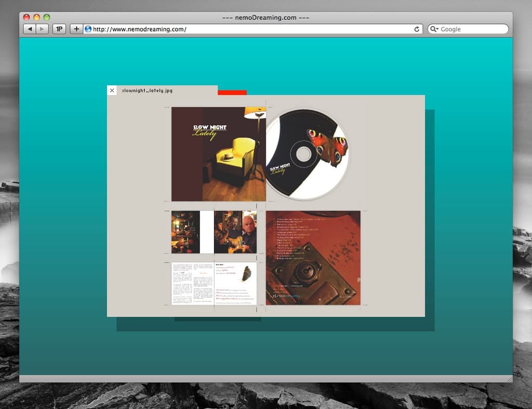The height and width of the screenshot is (409, 532).
Task: Click the Slow Night Lately album cover artwork
Action: click(217, 153)
